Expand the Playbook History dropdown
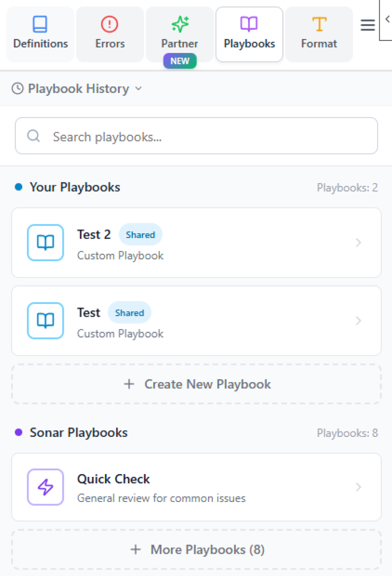 (138, 89)
